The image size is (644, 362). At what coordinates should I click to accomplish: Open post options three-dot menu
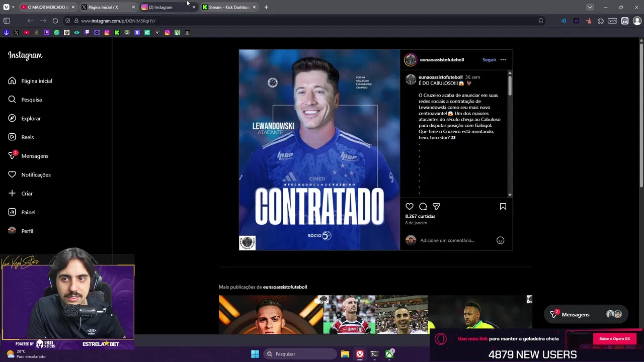503,60
